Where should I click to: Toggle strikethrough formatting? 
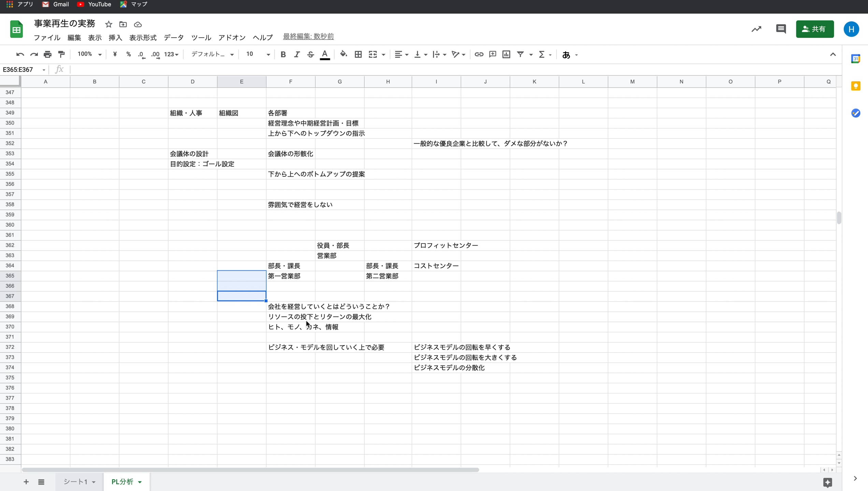(x=310, y=54)
